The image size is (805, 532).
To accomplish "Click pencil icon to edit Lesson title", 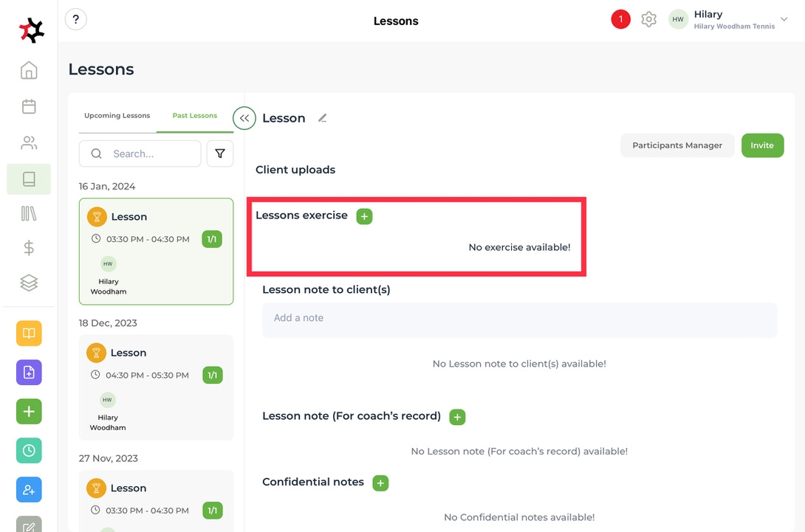I will coord(322,118).
